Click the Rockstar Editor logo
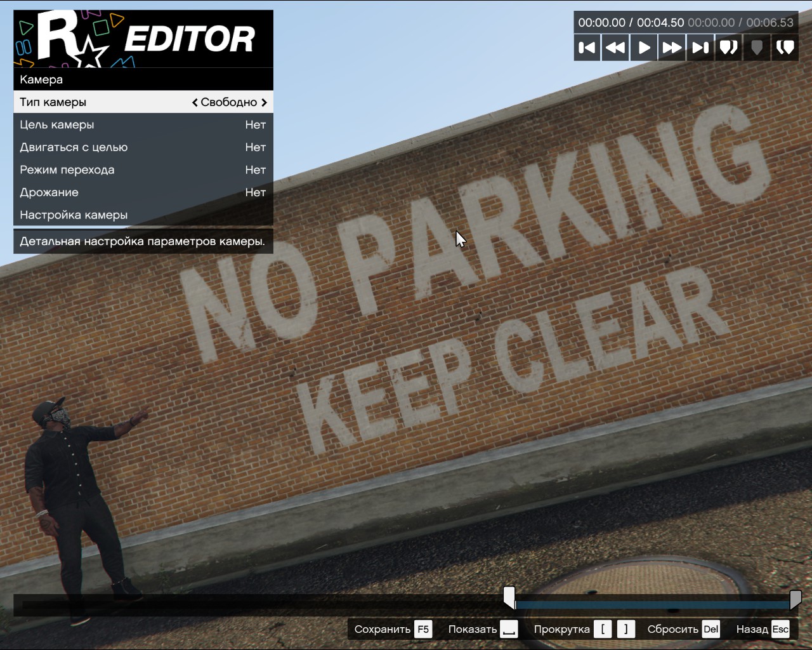Image resolution: width=812 pixels, height=650 pixels. click(x=143, y=39)
